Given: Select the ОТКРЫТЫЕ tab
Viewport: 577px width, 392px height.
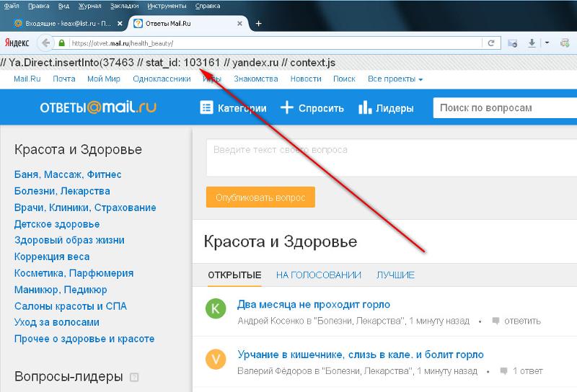Looking at the screenshot, I should coord(234,275).
